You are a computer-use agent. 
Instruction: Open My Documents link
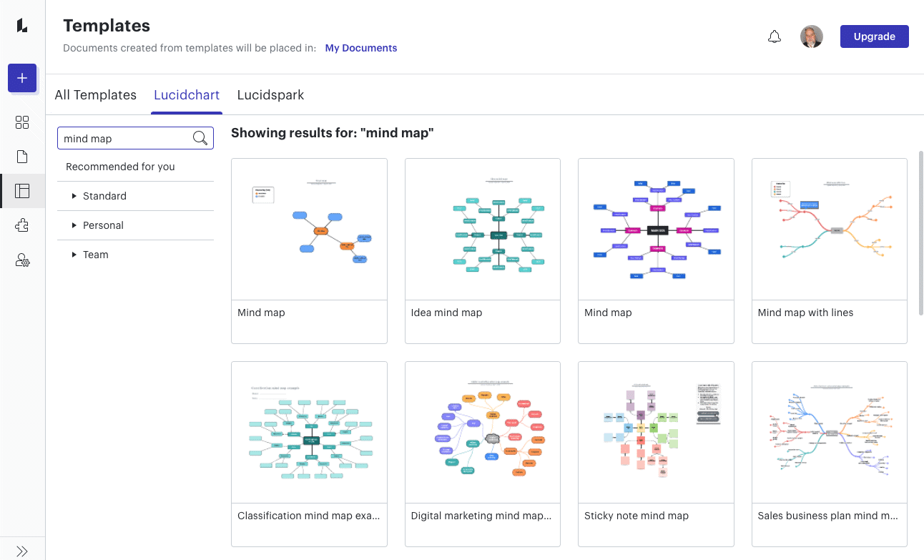click(x=360, y=48)
